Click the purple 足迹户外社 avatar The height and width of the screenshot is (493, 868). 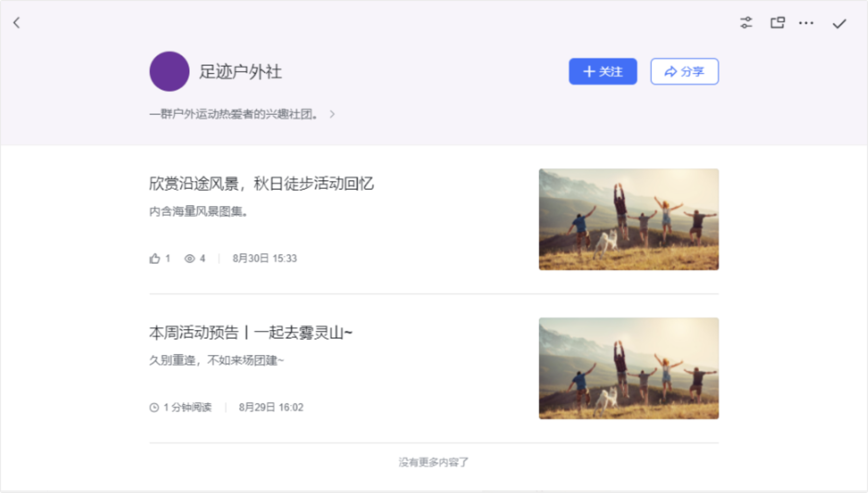point(169,71)
